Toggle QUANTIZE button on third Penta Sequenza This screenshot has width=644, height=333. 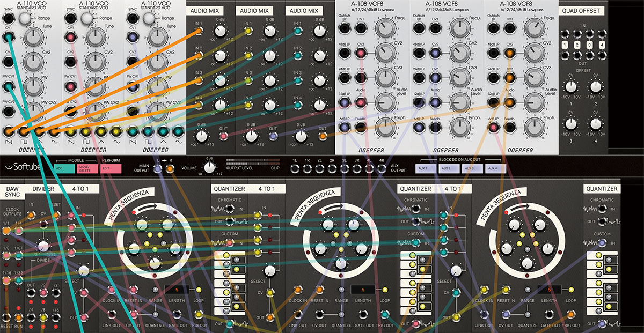pyautogui.click(x=528, y=313)
